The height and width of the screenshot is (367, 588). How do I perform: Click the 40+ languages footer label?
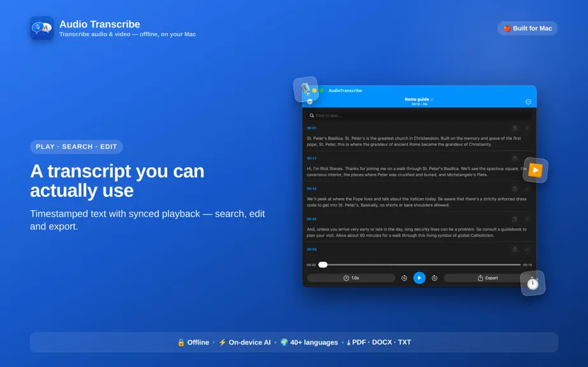click(x=309, y=342)
